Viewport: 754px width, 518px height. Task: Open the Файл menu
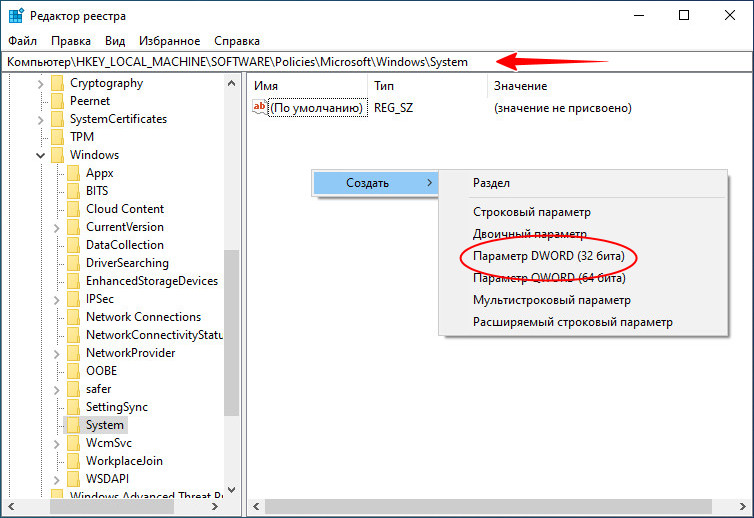click(x=23, y=41)
